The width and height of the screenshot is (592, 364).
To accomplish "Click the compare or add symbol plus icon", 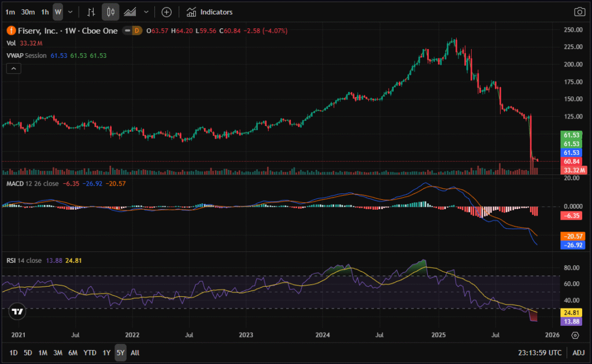I will click(166, 12).
